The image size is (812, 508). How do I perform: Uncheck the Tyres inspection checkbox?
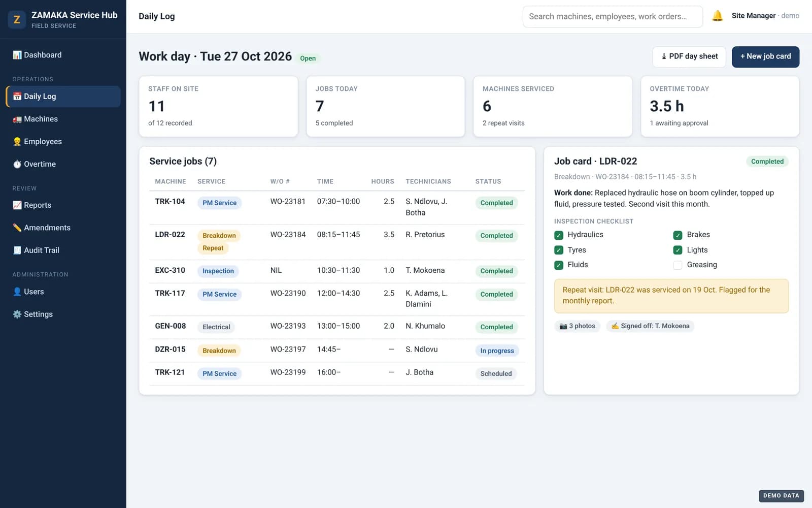(559, 250)
